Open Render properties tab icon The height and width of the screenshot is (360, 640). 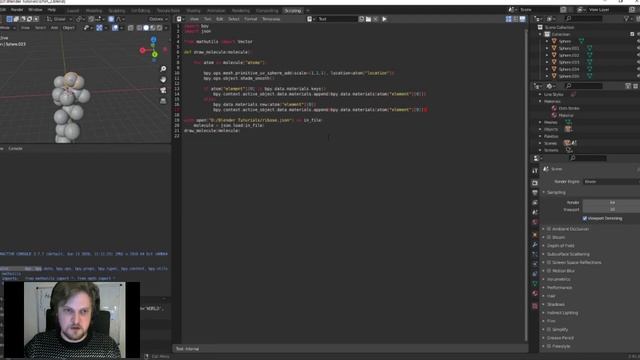pyautogui.click(x=535, y=183)
